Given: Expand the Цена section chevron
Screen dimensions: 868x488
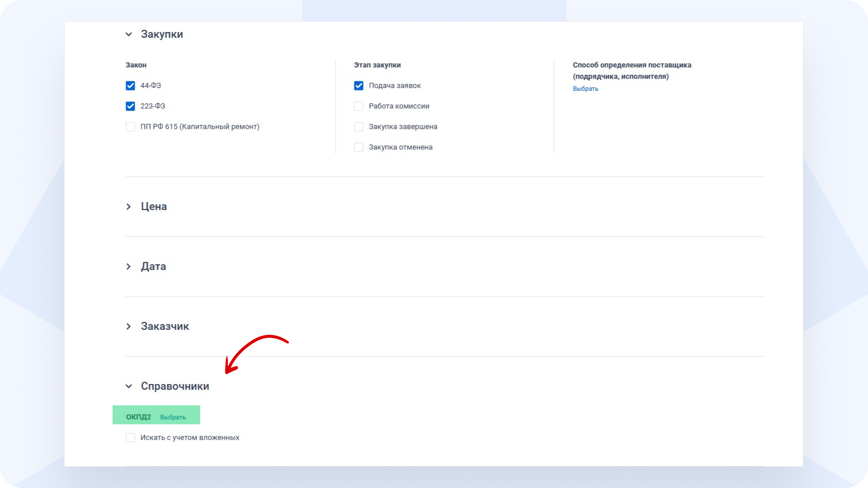Looking at the screenshot, I should 129,206.
